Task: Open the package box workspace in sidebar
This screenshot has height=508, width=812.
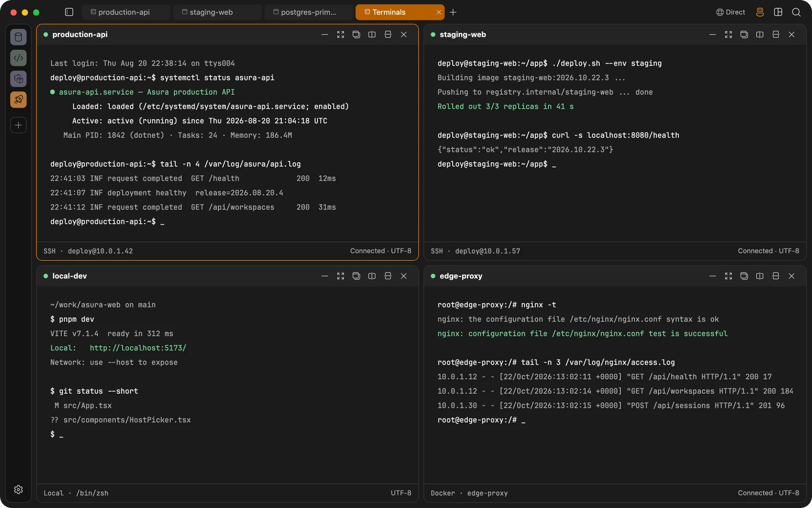Action: (x=18, y=79)
